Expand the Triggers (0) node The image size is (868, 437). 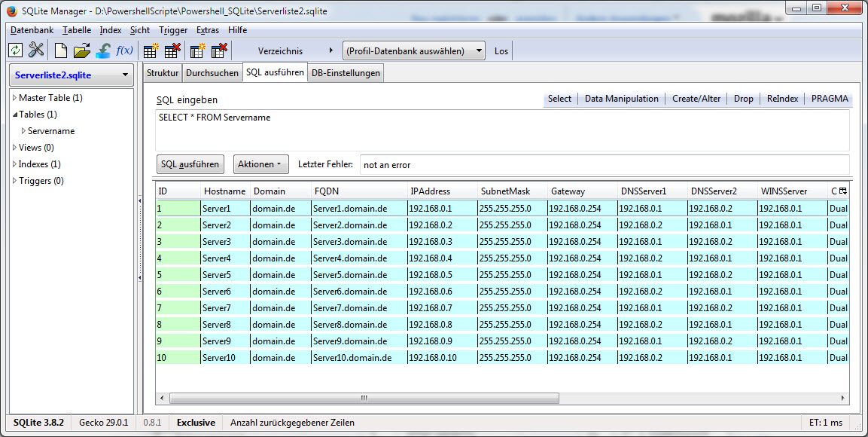click(x=14, y=181)
